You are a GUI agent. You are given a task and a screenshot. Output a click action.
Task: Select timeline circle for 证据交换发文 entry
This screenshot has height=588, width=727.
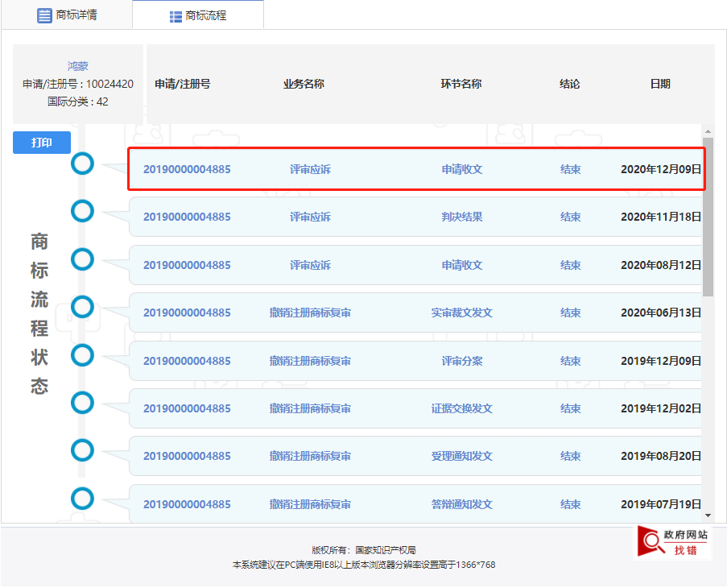[83, 403]
